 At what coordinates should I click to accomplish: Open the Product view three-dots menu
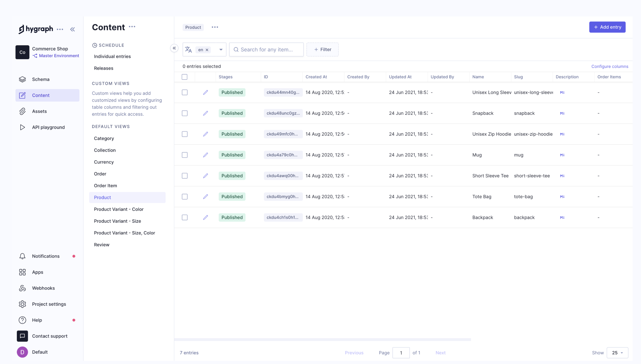215,27
